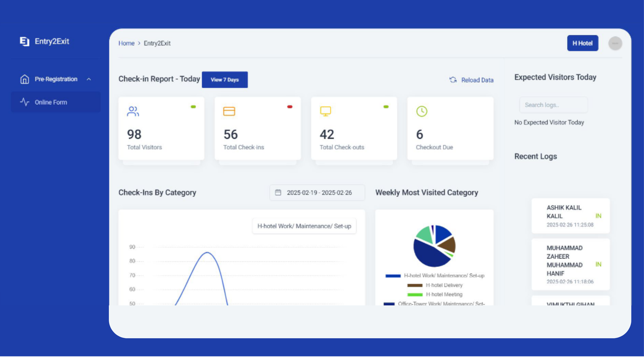Click the Total Check-ins label

tap(244, 147)
